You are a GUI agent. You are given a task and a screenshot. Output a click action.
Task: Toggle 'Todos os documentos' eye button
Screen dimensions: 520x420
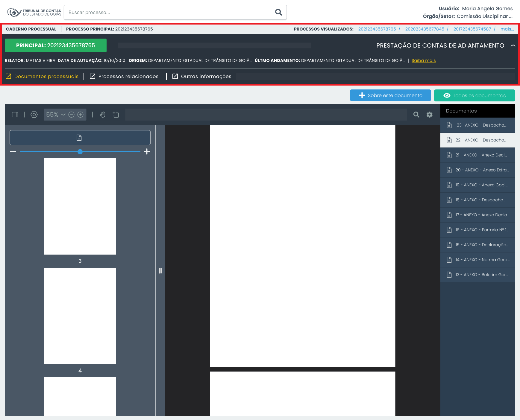click(x=474, y=95)
